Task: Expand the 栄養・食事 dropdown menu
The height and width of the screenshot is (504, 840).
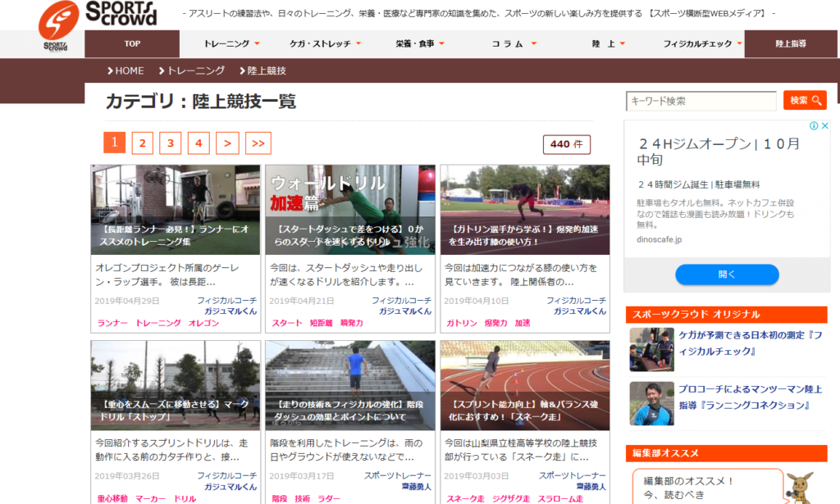Action: (419, 44)
